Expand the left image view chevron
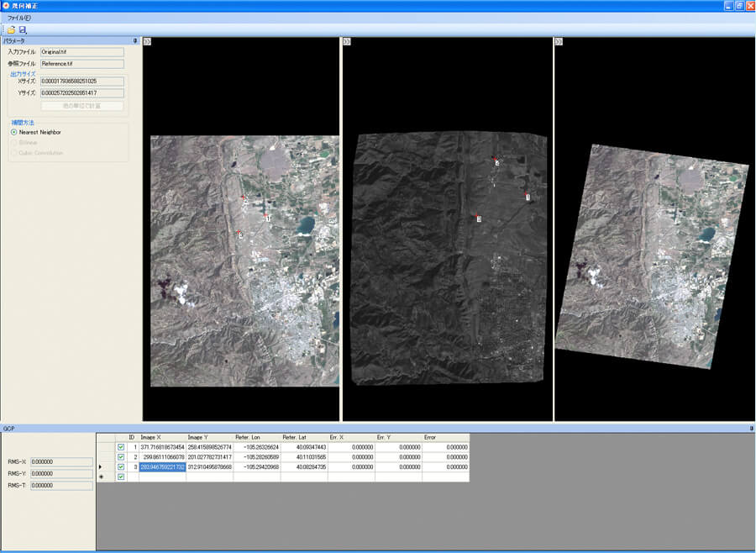Image resolution: width=756 pixels, height=553 pixels. click(x=147, y=41)
